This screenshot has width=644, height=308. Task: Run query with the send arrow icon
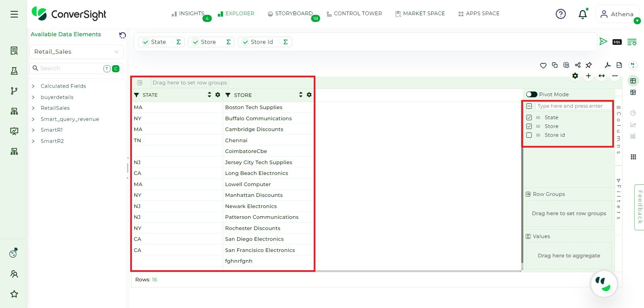click(603, 42)
